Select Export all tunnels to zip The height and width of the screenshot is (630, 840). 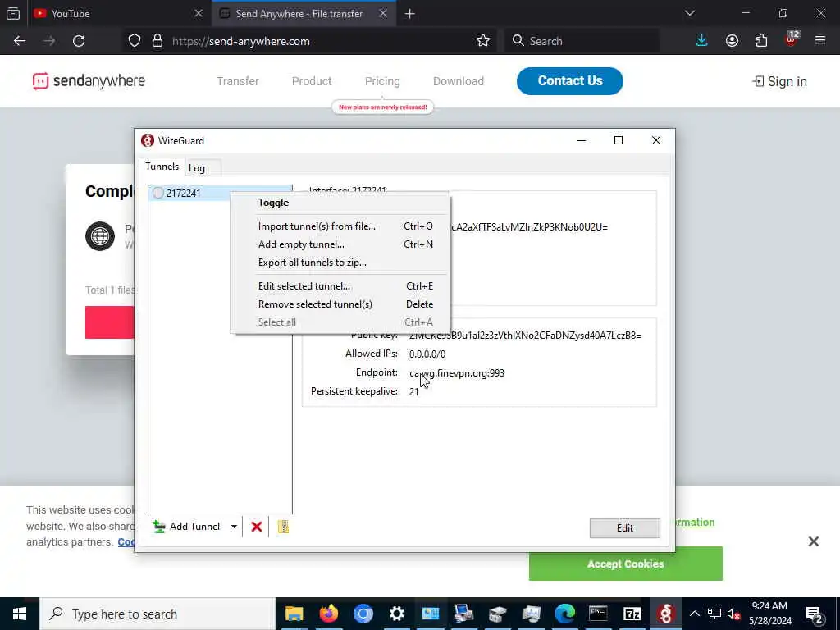point(340,262)
